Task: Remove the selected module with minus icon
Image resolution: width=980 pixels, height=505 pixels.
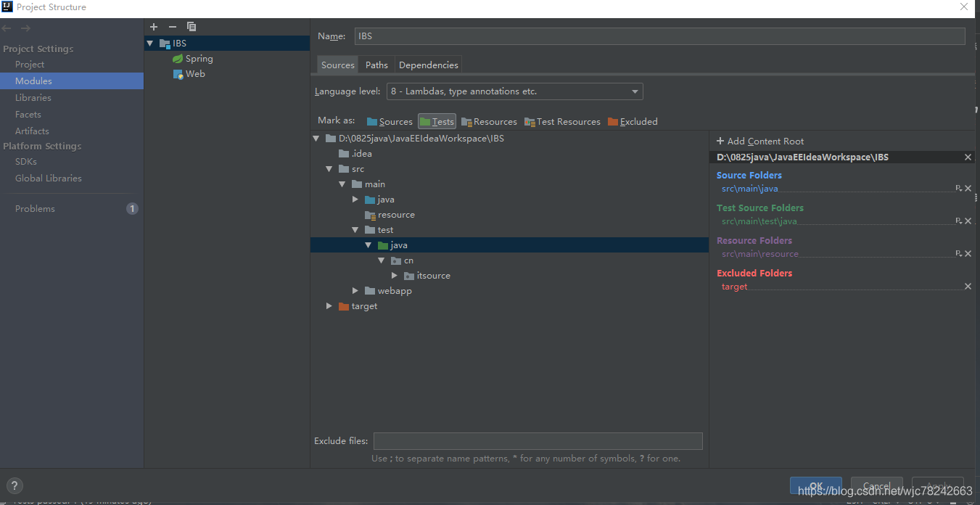Action: [x=172, y=27]
